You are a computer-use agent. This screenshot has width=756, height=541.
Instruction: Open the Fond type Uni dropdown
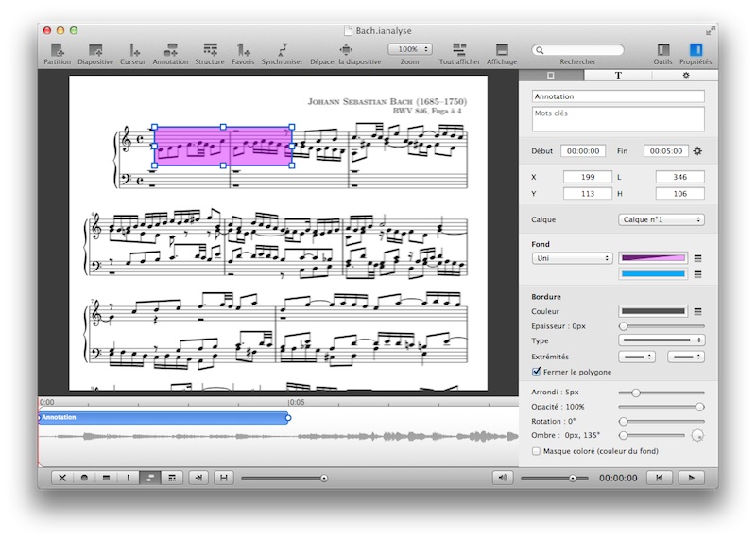point(573,258)
